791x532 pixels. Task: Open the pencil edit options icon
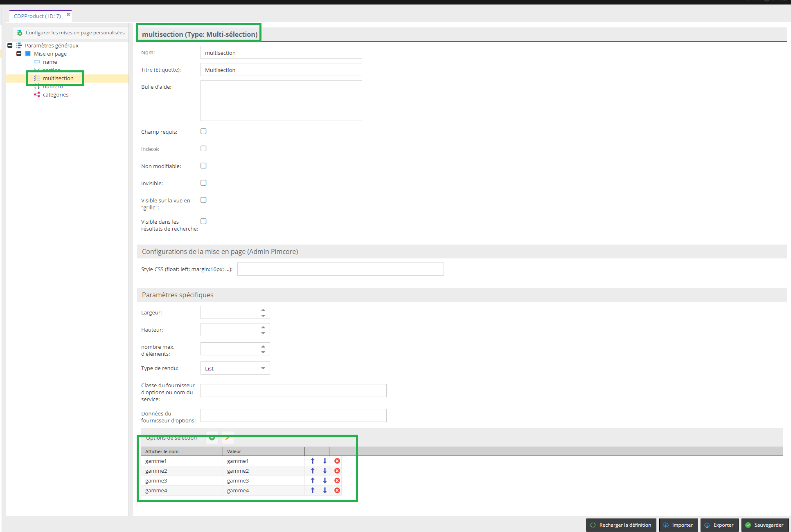pos(228,438)
